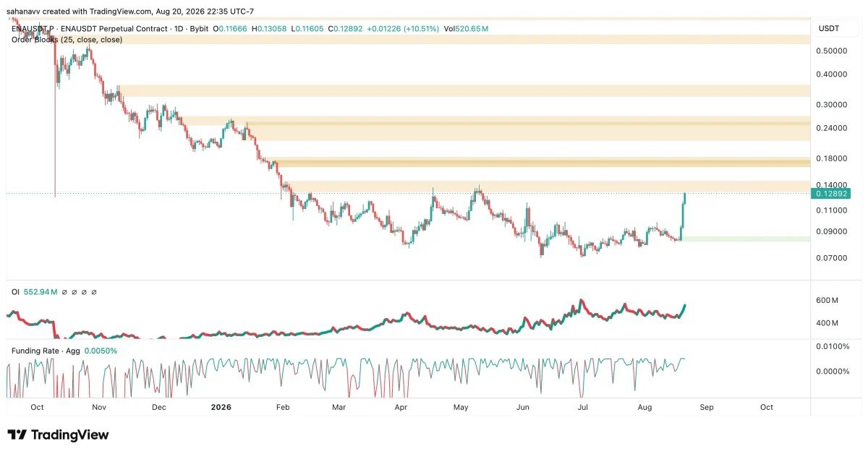Image resolution: width=868 pixels, height=454 pixels.
Task: Click the 600M open interest axis label
Action: (x=827, y=300)
